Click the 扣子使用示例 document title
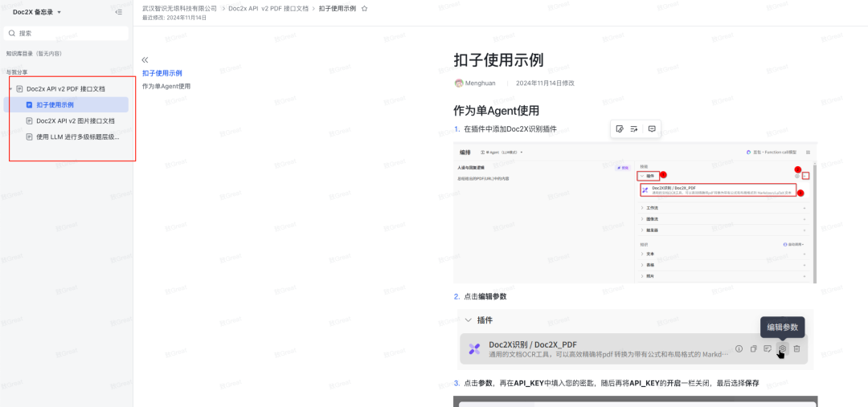This screenshot has height=407, width=868. [x=498, y=59]
